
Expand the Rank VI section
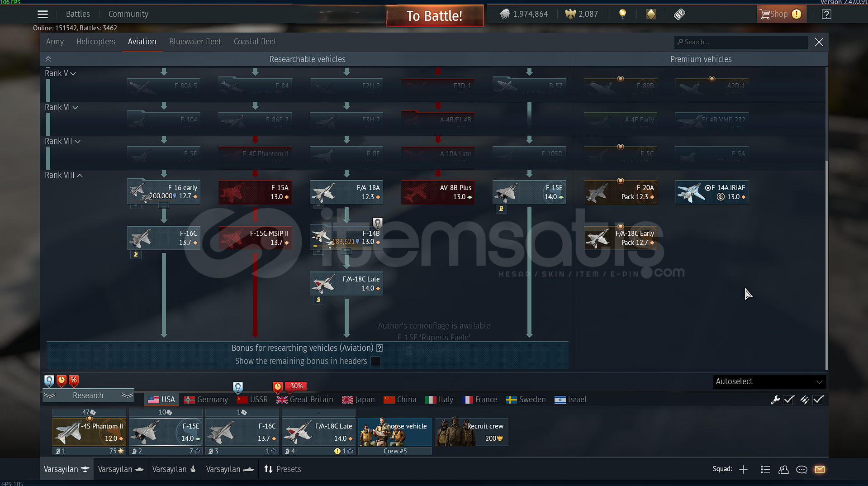[x=62, y=107]
